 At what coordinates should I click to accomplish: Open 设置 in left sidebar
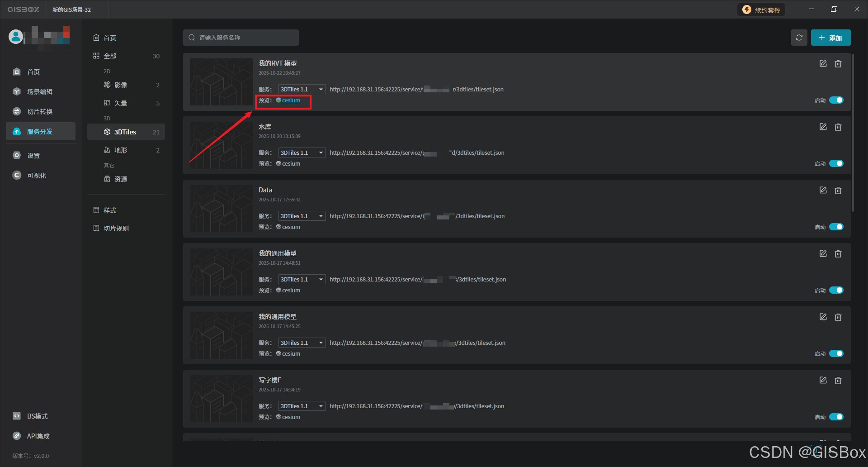41,156
